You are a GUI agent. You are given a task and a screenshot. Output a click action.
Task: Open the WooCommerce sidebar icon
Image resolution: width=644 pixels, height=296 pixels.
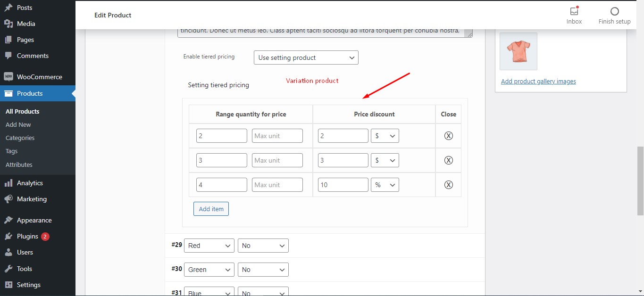[8, 76]
